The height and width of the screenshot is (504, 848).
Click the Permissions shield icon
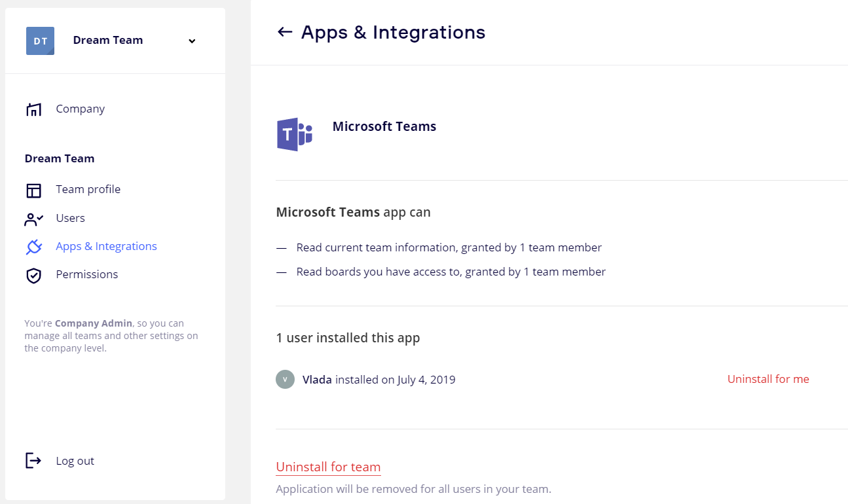(x=33, y=275)
